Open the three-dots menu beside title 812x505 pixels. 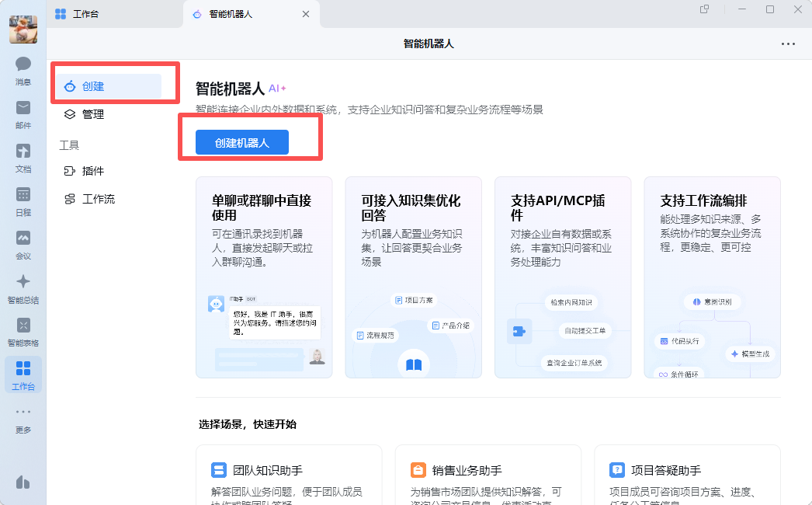coord(788,44)
